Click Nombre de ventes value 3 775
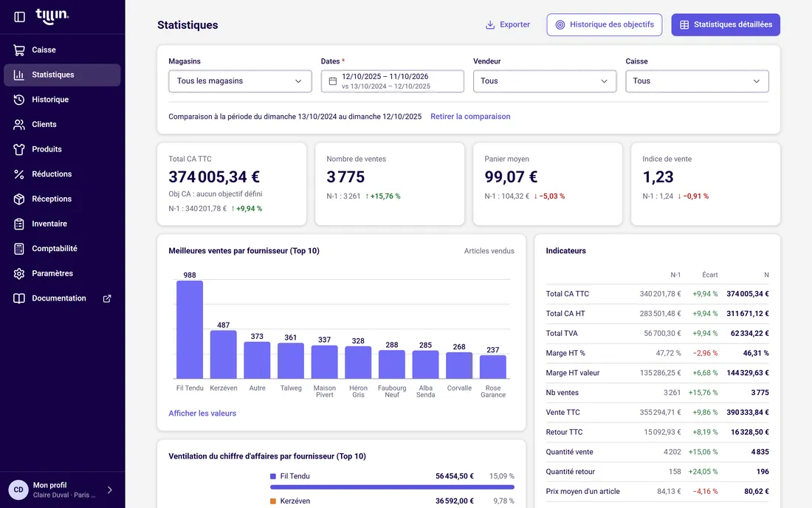Viewport: 812px width, 508px height. click(345, 177)
